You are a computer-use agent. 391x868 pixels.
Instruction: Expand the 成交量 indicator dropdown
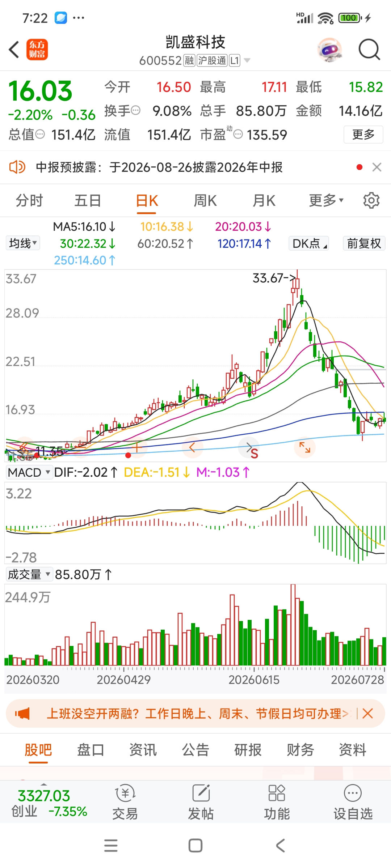pyautogui.click(x=29, y=574)
